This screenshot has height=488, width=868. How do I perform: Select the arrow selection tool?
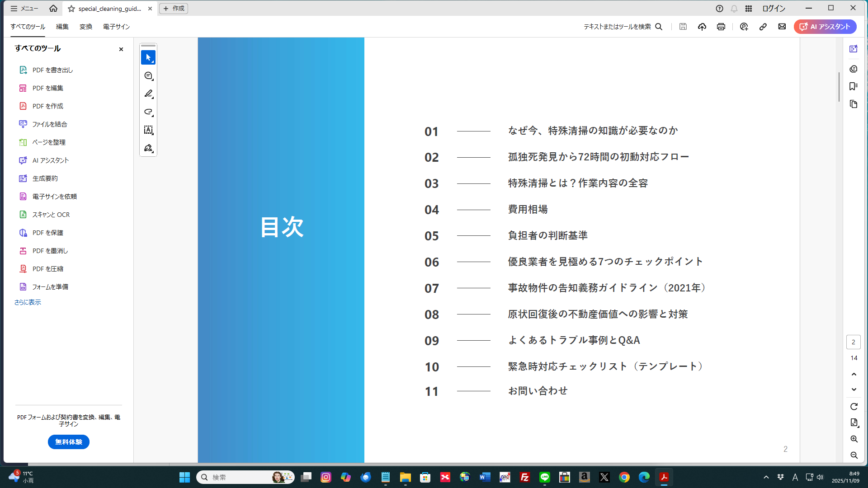point(148,57)
